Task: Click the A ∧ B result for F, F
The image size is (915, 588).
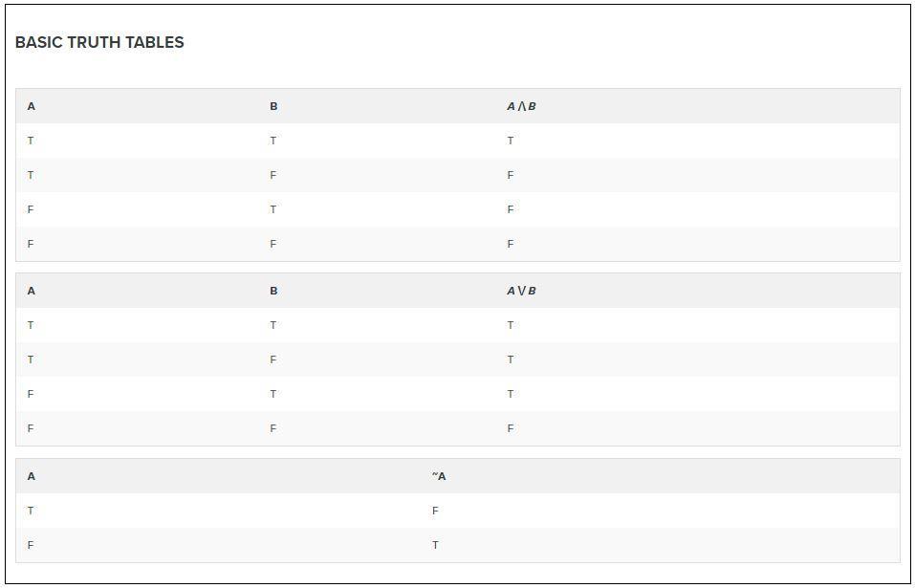Action: point(511,244)
